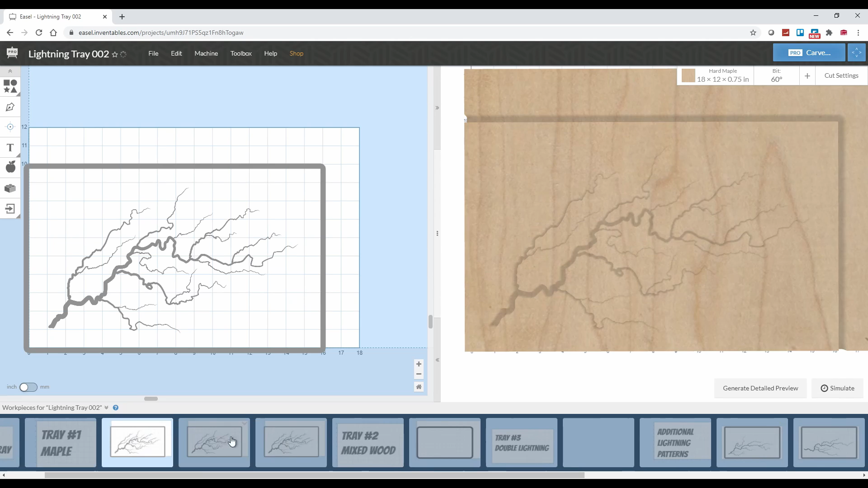
Task: Expand the Workpieces dropdown arrow
Action: (106, 408)
